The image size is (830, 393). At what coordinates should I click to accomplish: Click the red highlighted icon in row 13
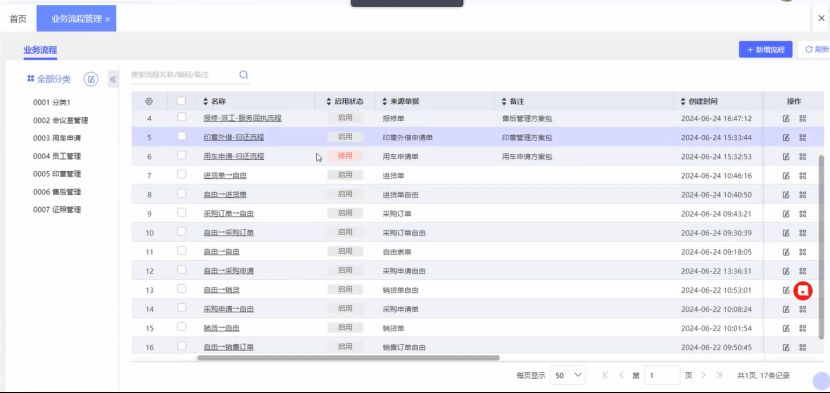[802, 290]
